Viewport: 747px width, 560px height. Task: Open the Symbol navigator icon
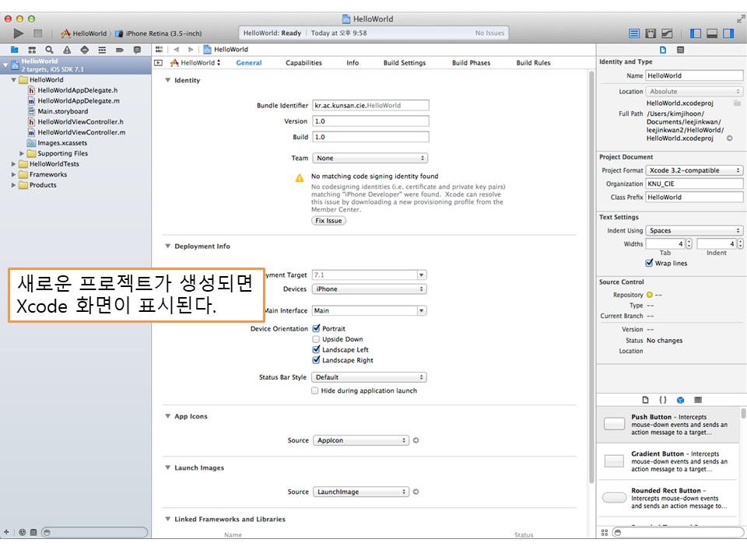(32, 50)
